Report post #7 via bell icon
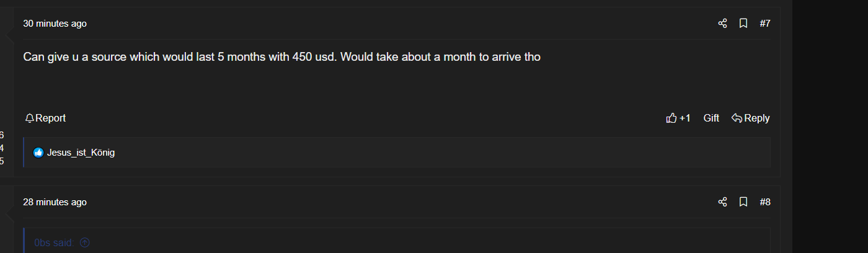Screen dimensions: 868x253 point(29,118)
